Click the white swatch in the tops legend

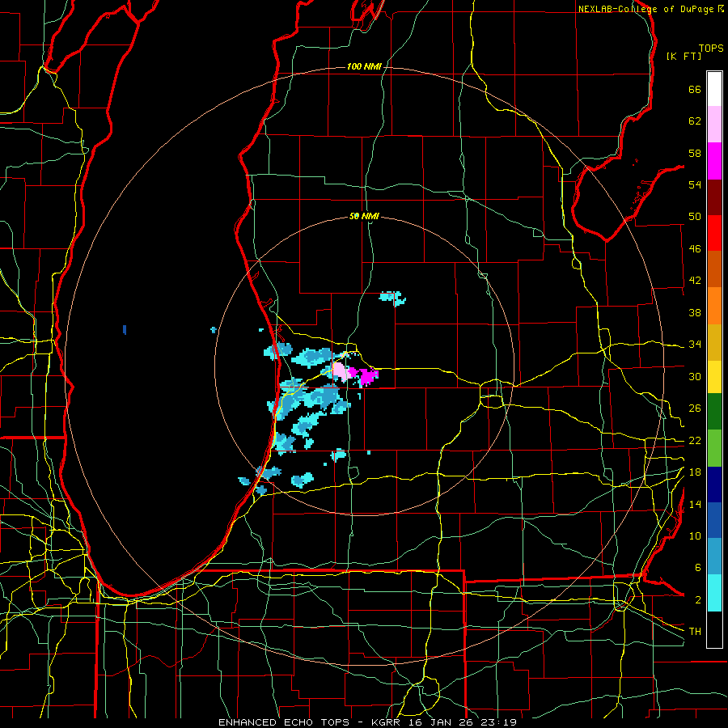coord(714,89)
